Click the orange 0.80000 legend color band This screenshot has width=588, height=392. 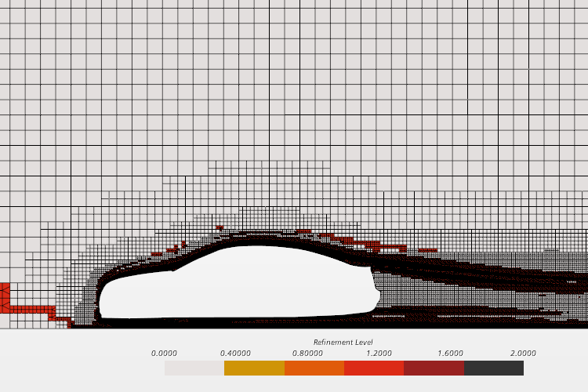point(314,368)
